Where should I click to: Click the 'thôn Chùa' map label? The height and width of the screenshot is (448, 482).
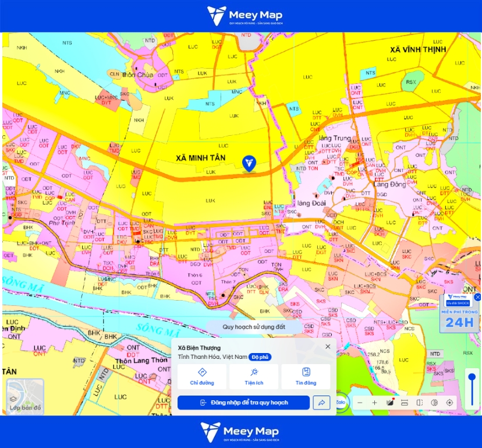click(138, 75)
